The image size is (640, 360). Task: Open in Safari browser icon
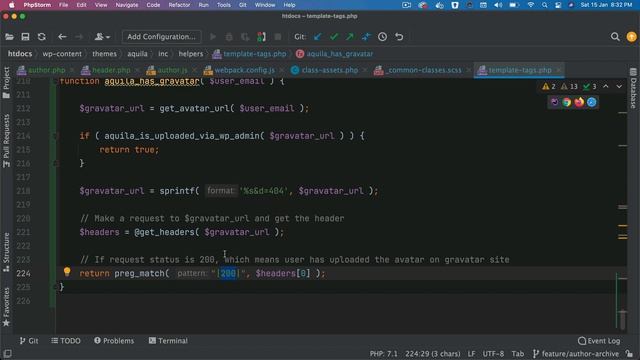point(592,102)
